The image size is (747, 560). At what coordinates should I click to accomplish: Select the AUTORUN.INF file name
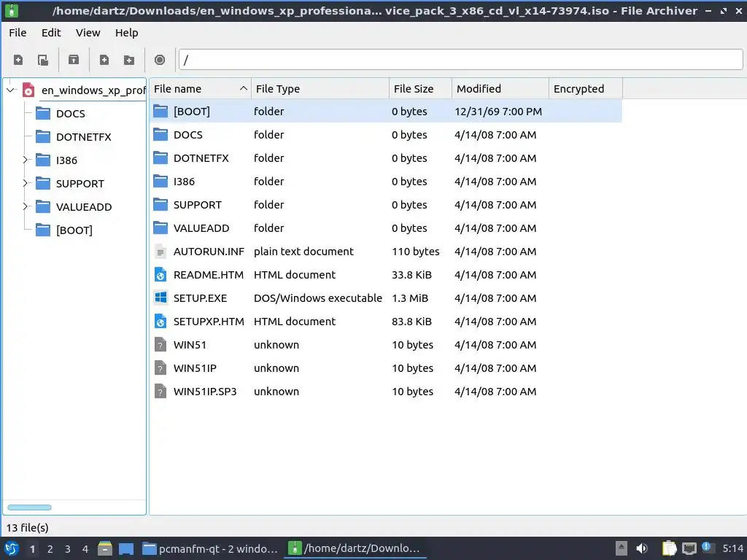[x=209, y=252]
